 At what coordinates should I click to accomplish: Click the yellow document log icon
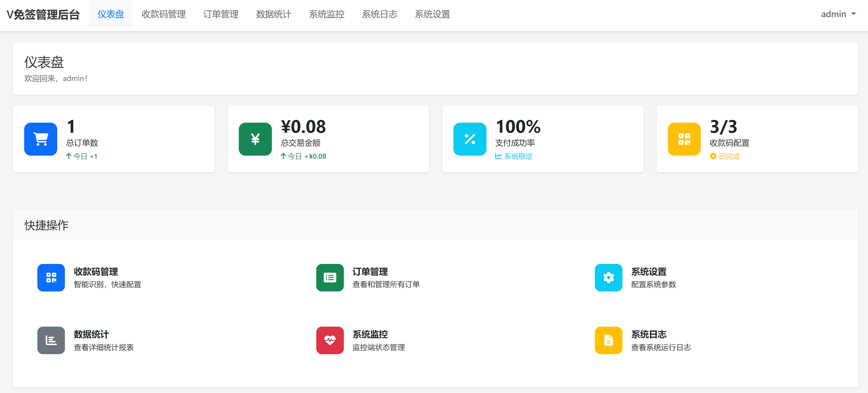coord(609,340)
